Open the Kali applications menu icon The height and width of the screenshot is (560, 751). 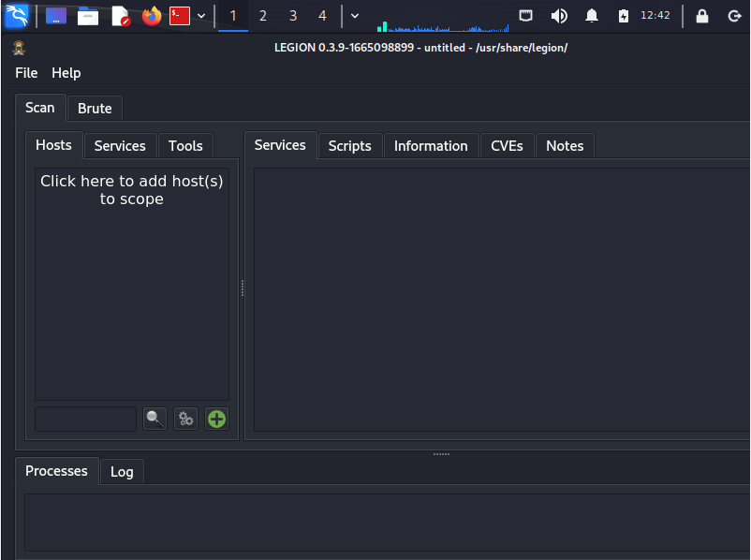click(17, 16)
